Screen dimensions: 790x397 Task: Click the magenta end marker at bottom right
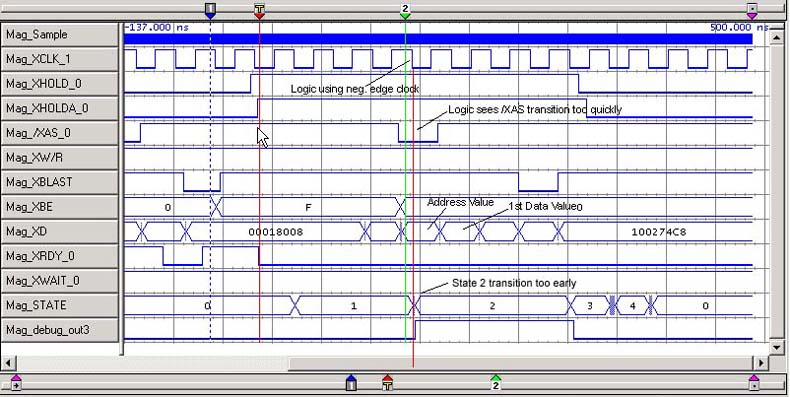click(754, 383)
